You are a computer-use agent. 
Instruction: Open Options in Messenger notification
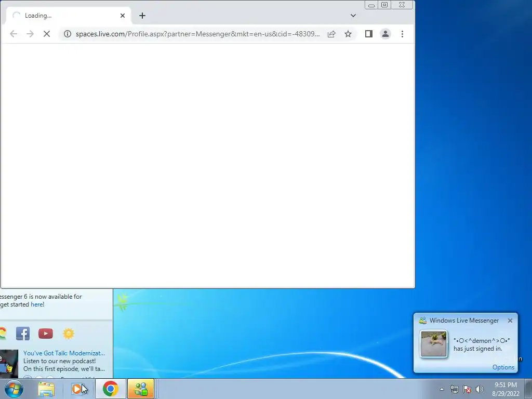(x=503, y=367)
